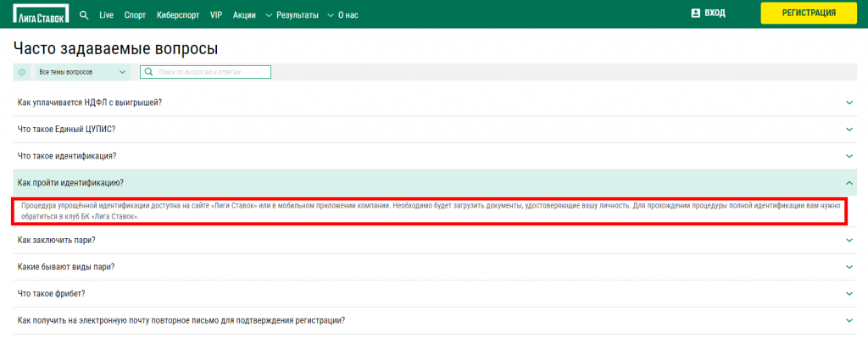868x338 pixels.
Task: Expand chevron for Какие бывают виды пари
Action: click(849, 267)
